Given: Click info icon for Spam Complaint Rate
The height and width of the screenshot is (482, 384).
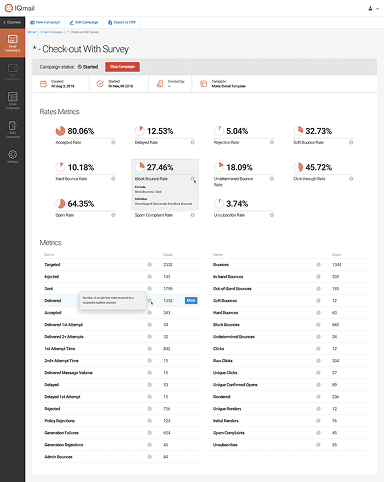Looking at the screenshot, I should point(193,215).
